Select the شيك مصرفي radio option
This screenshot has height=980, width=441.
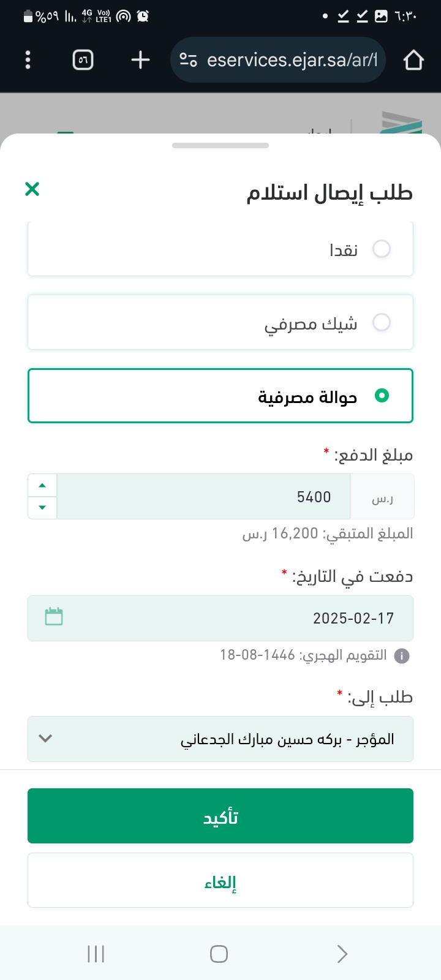382,322
